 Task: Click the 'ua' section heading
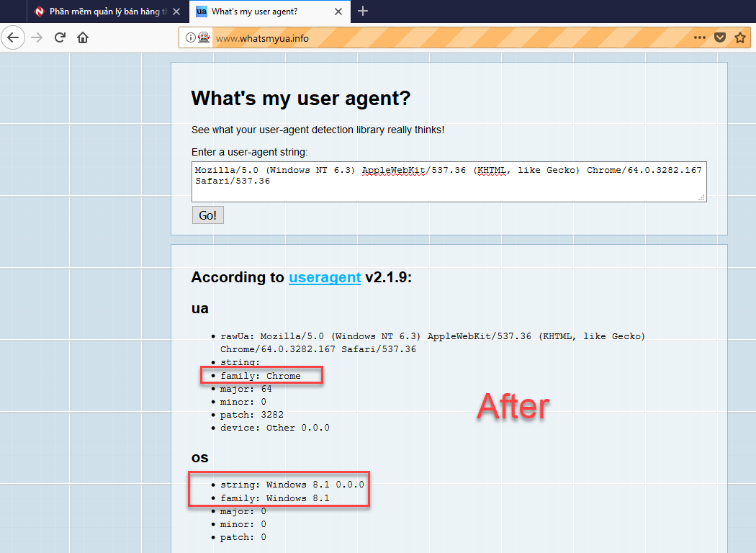199,308
